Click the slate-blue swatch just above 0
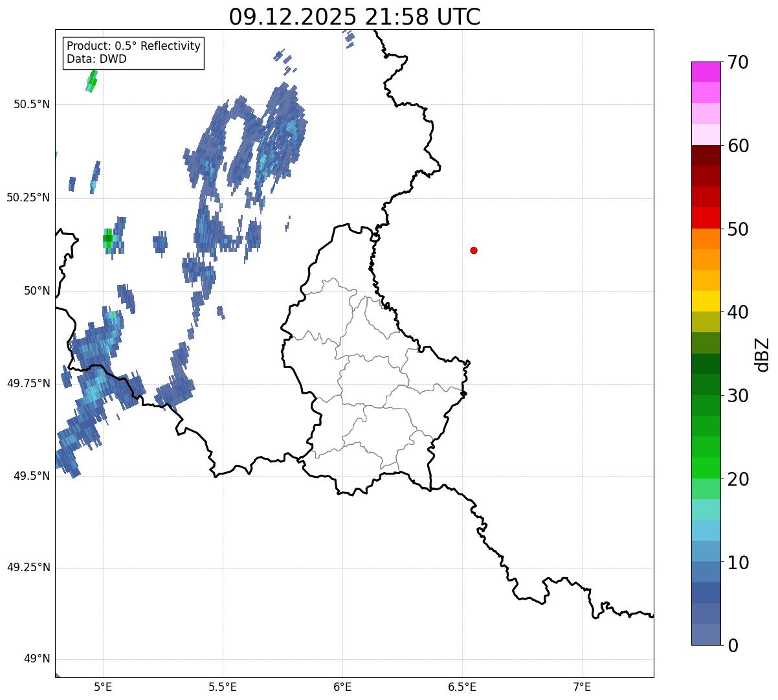The width and height of the screenshot is (778, 700). coord(706,635)
